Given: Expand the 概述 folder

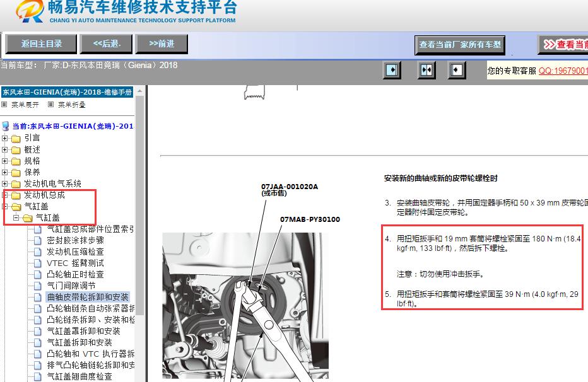Looking at the screenshot, I should pos(5,150).
